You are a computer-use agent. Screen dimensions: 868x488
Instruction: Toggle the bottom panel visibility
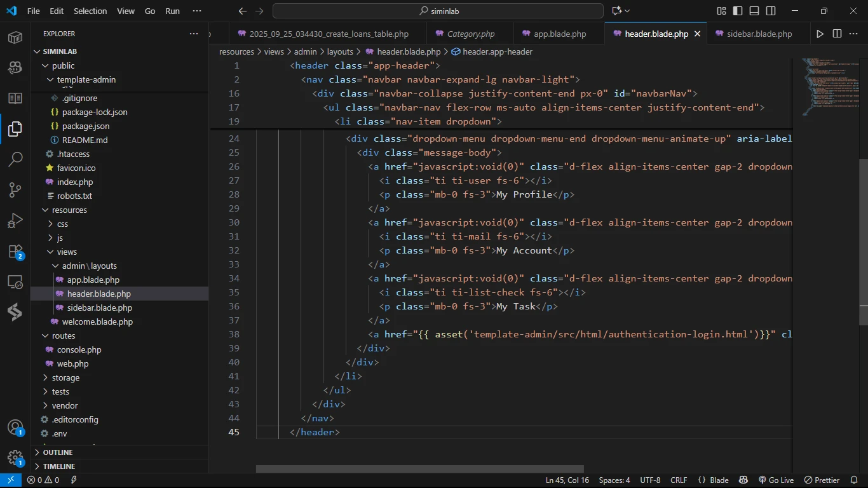[x=754, y=11]
